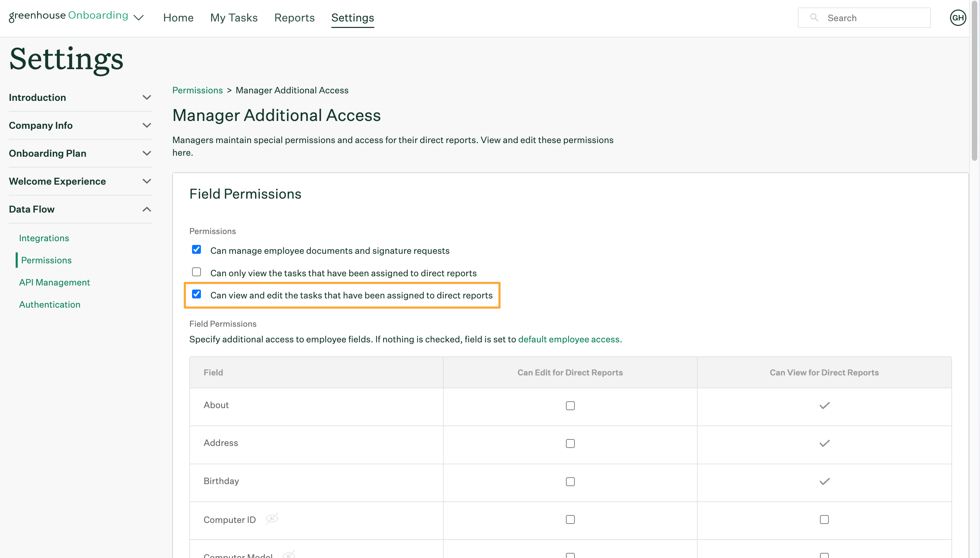The width and height of the screenshot is (980, 558).
Task: Toggle the 'Can manage employee documents' checkbox
Action: pos(196,250)
